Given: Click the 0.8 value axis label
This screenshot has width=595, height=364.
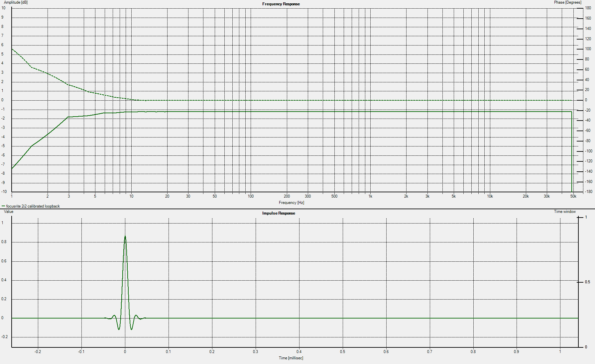Looking at the screenshot, I should 4,242.
